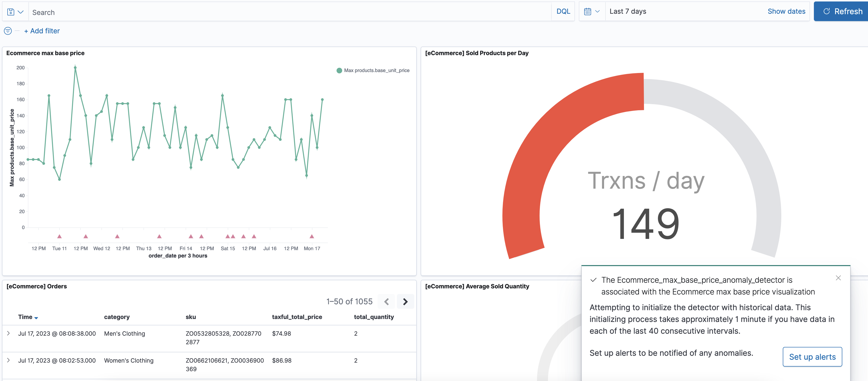Expand the 08:02:53.000 order row

tap(8, 360)
